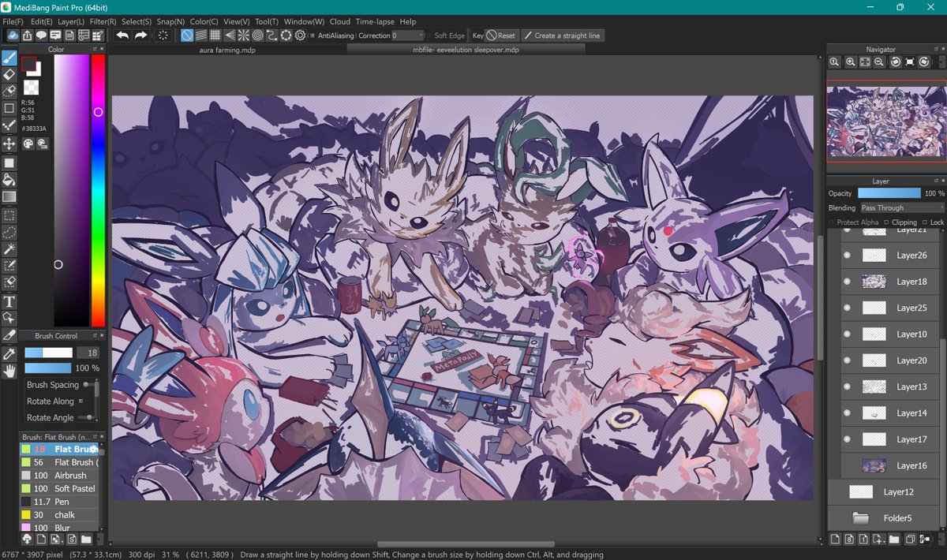Click the Navigator fit-to-window icon

[864, 62]
